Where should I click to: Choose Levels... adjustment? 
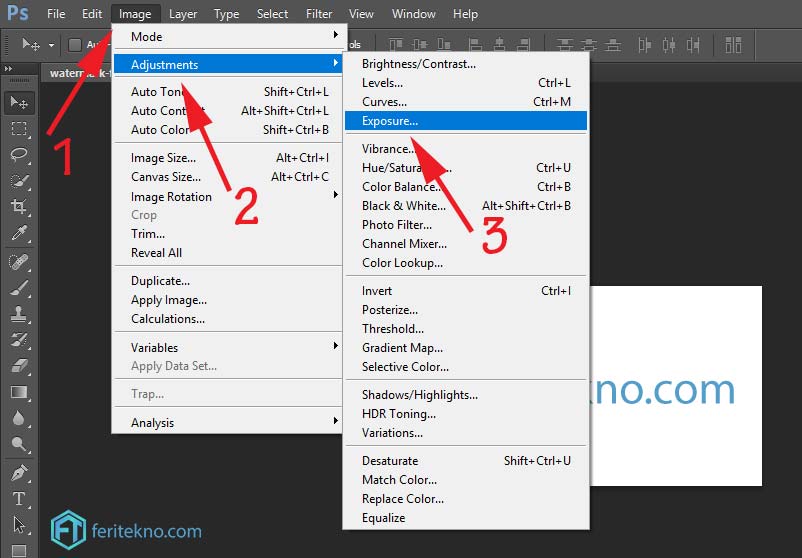[x=466, y=82]
